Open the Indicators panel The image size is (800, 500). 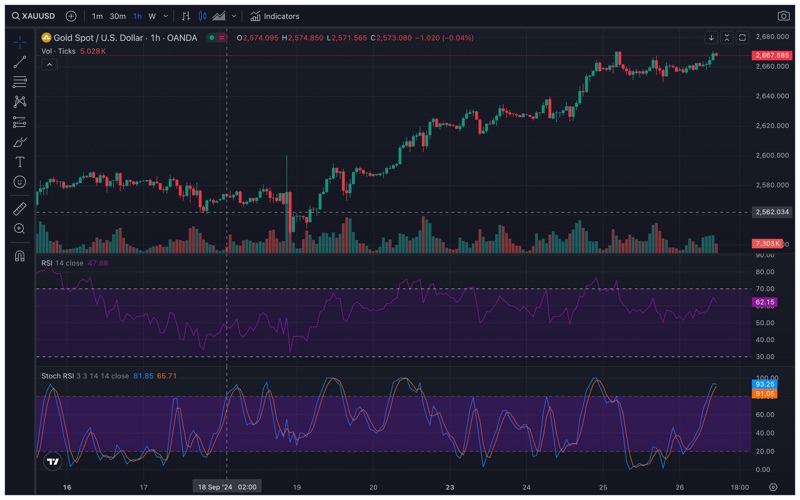point(275,16)
